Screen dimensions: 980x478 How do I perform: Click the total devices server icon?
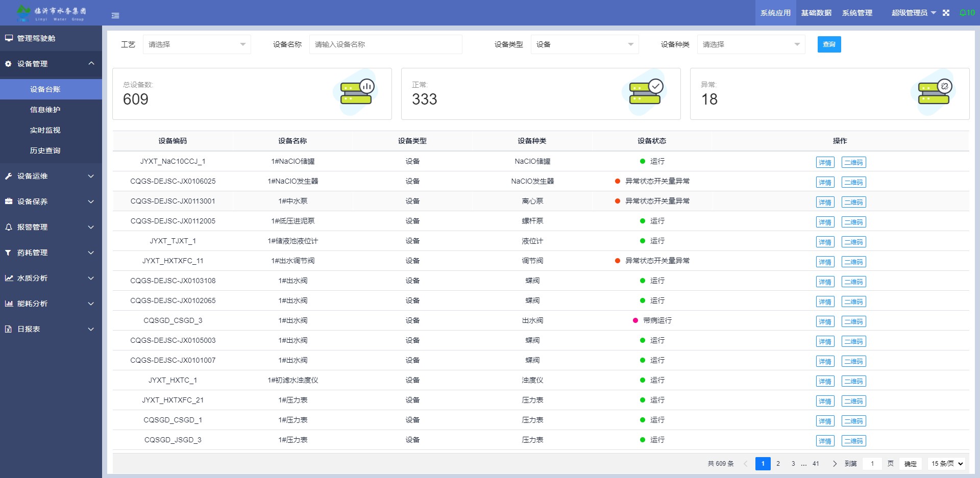[x=356, y=92]
